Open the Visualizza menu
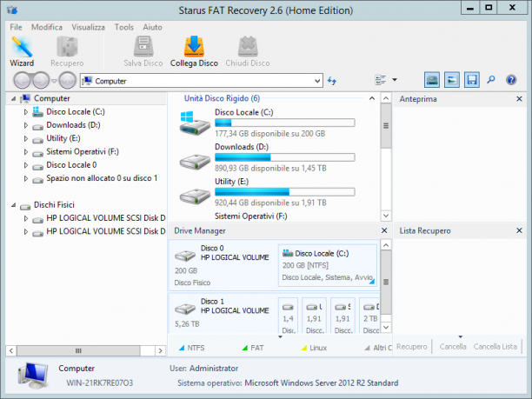The image size is (532, 399). click(x=88, y=27)
